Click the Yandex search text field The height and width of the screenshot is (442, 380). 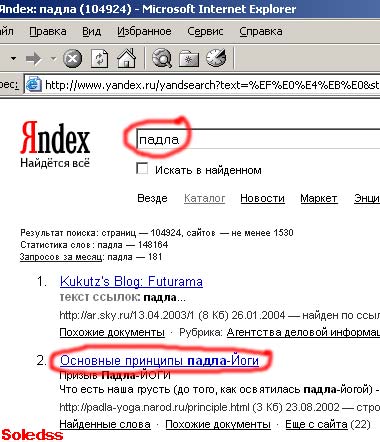pyautogui.click(x=258, y=139)
